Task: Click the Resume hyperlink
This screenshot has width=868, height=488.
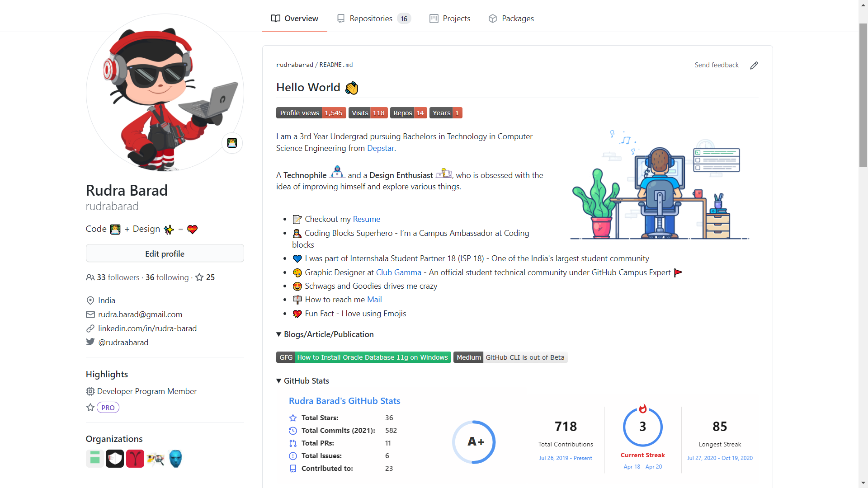Action: (x=367, y=219)
